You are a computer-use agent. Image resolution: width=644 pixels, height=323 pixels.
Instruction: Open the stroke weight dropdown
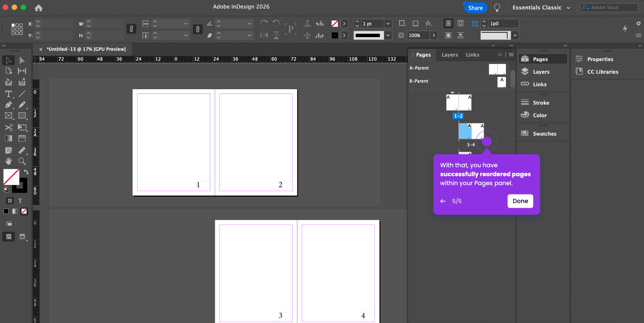click(388, 24)
